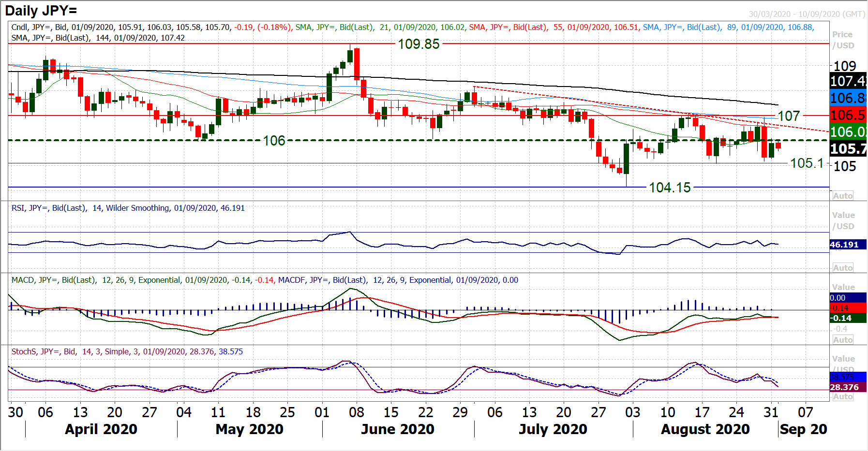Click the Auto button in RSI panel
The height and width of the screenshot is (451, 868).
click(843, 268)
